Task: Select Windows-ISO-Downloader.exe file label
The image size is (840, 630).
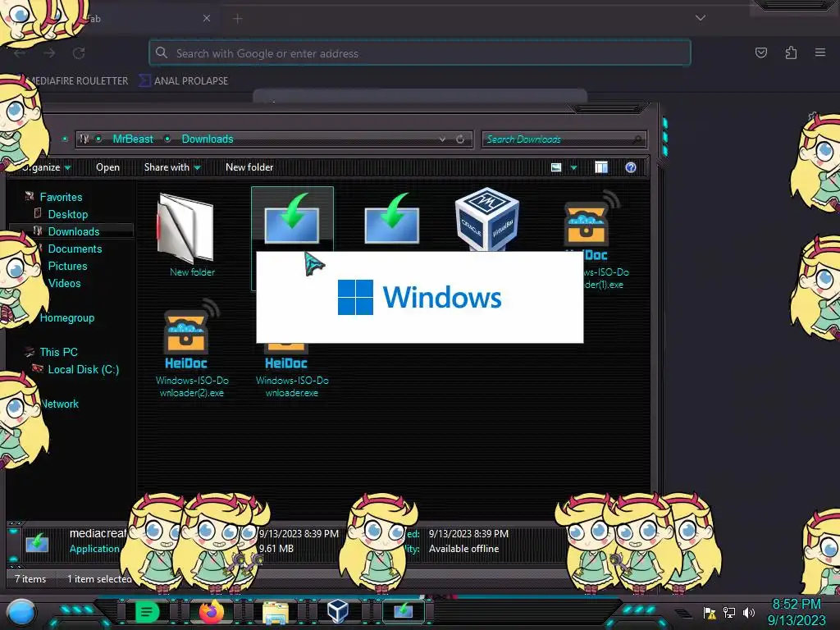Action: 292,386
